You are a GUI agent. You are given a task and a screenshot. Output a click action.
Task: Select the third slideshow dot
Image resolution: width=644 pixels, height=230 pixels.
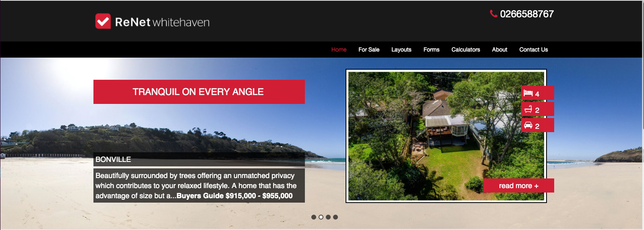[328, 217]
